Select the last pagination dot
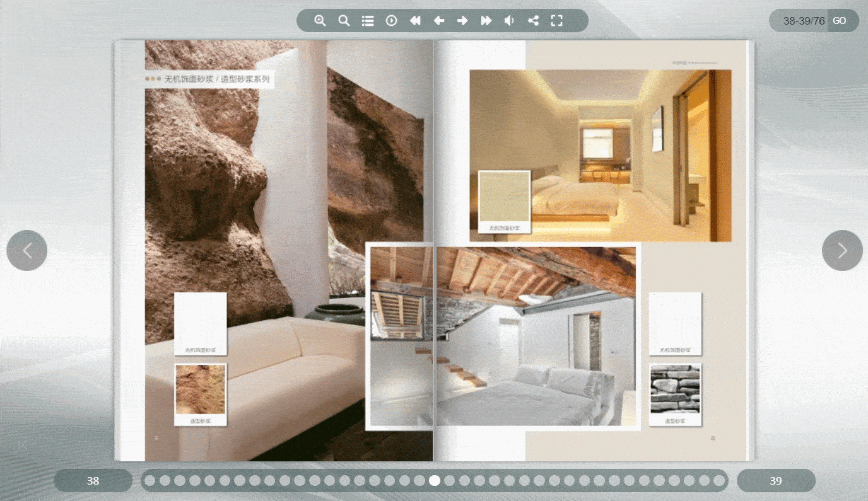This screenshot has width=868, height=501. 719,480
